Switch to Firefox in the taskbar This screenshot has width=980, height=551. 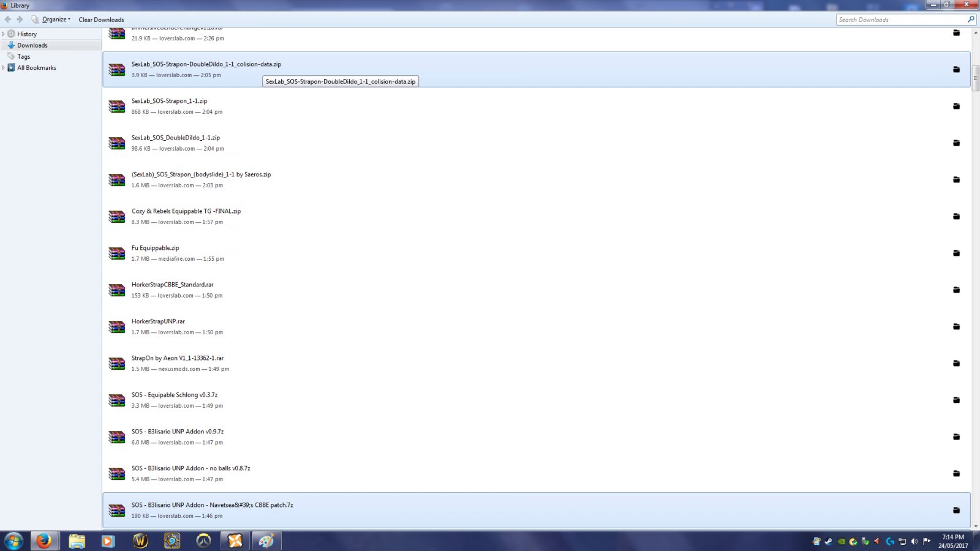click(43, 541)
